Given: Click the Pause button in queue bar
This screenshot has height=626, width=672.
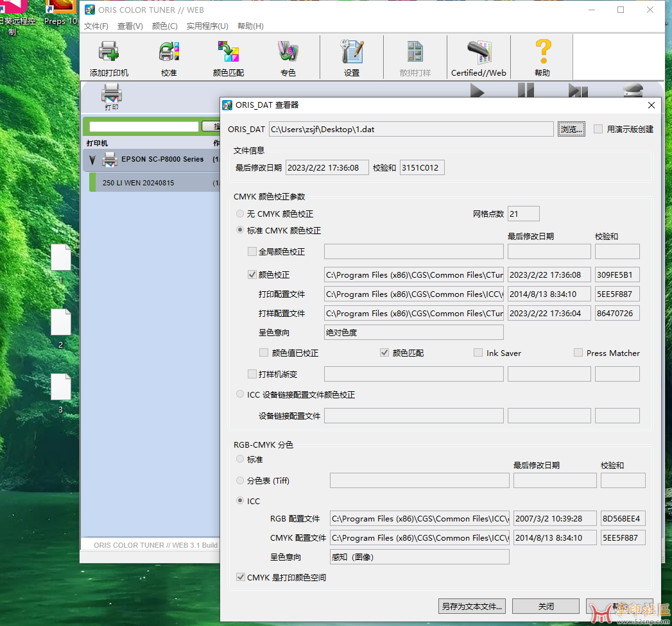Looking at the screenshot, I should coord(526,91).
